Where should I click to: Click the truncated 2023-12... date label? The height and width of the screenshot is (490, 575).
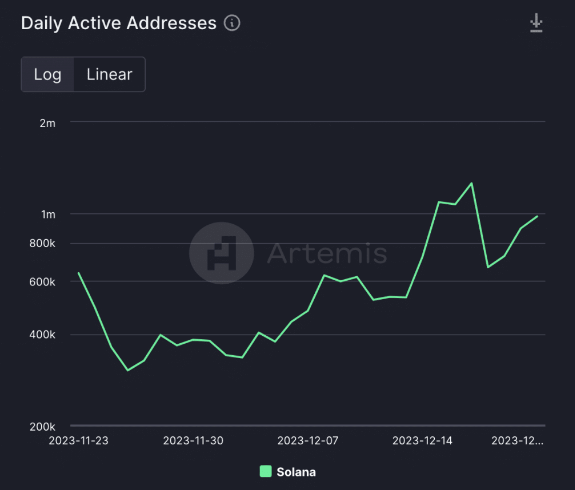tap(517, 440)
